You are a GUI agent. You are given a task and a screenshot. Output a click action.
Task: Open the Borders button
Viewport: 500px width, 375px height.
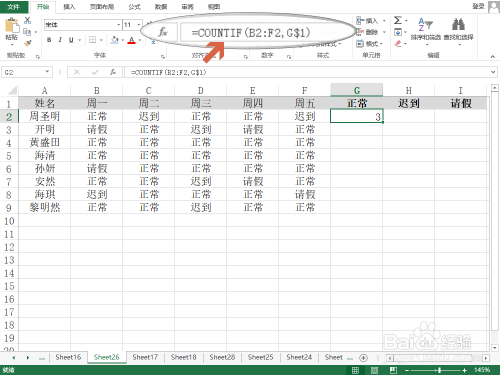pyautogui.click(x=93, y=40)
